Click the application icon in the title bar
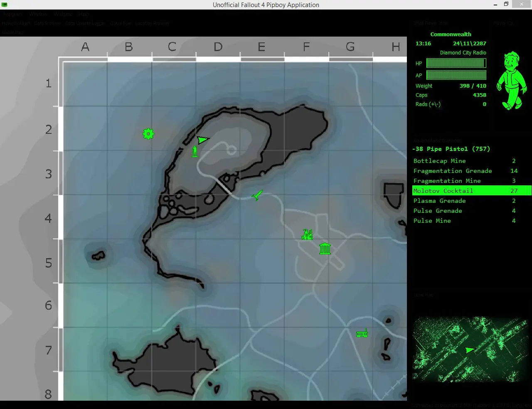This screenshot has width=532, height=409. click(x=5, y=5)
